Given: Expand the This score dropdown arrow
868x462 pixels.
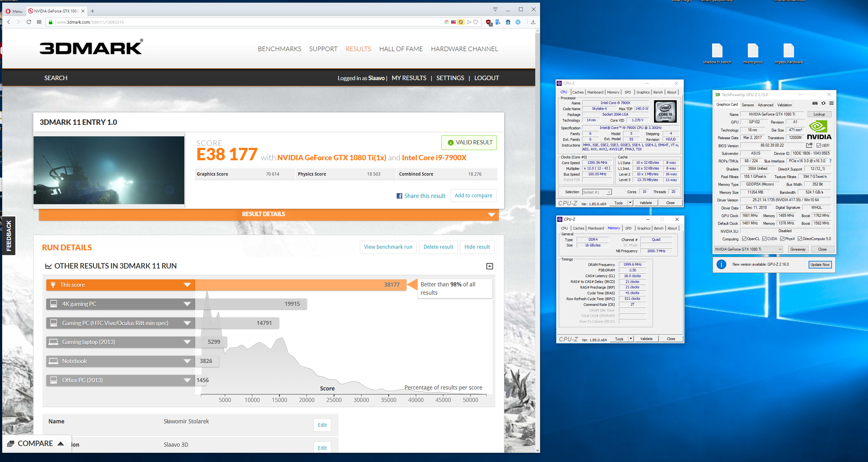Looking at the screenshot, I should coord(187,285).
